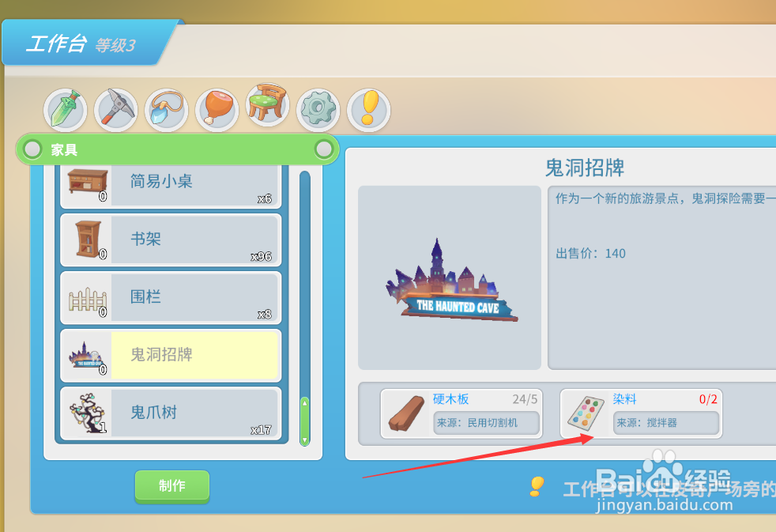Select the green sword weapons category icon
776x532 pixels.
[x=66, y=110]
